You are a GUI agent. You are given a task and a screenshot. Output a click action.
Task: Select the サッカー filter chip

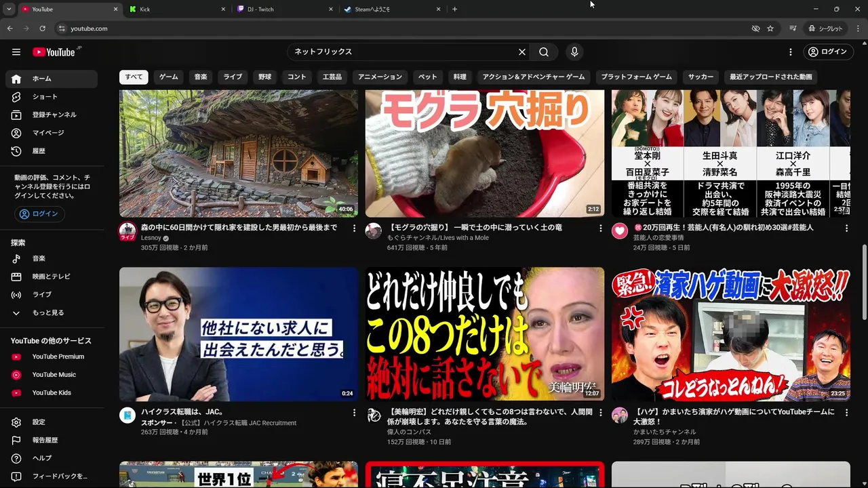click(701, 77)
